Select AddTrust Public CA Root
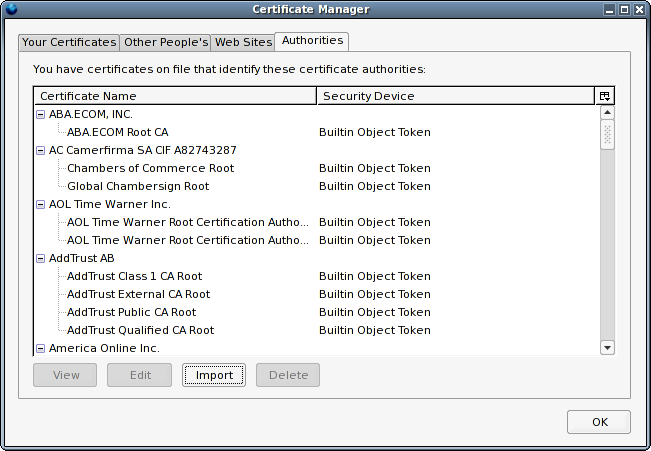This screenshot has height=451, width=651. point(131,312)
